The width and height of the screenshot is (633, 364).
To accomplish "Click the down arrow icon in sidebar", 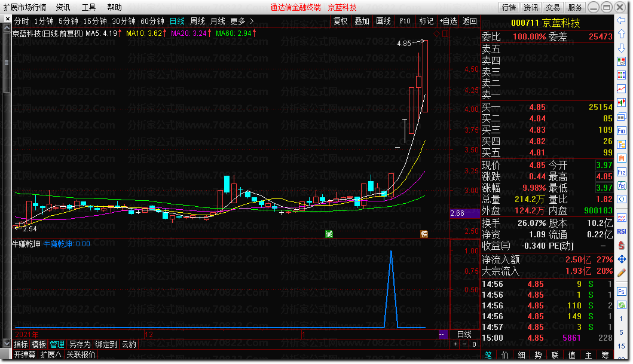I will [x=621, y=48].
